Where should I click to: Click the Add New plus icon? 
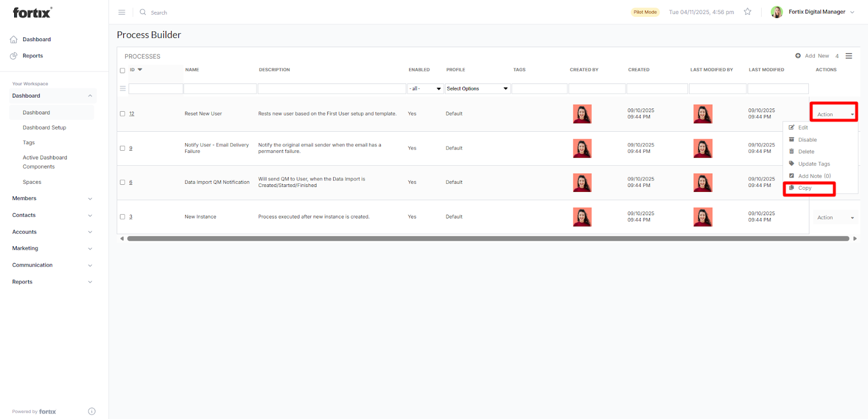tap(798, 56)
